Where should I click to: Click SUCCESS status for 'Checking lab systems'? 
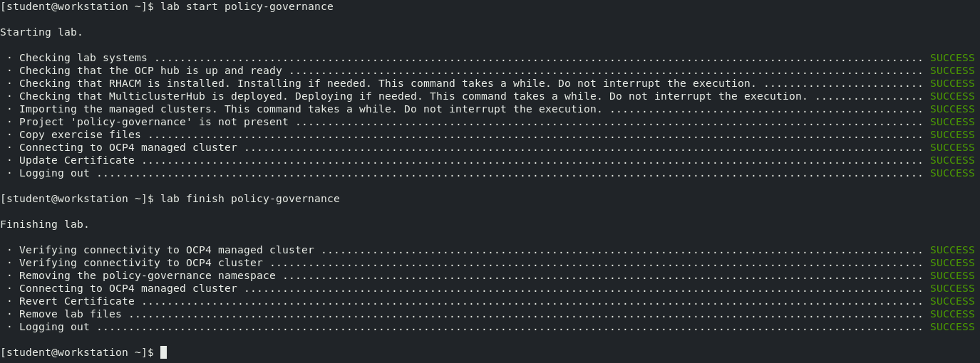(951, 58)
